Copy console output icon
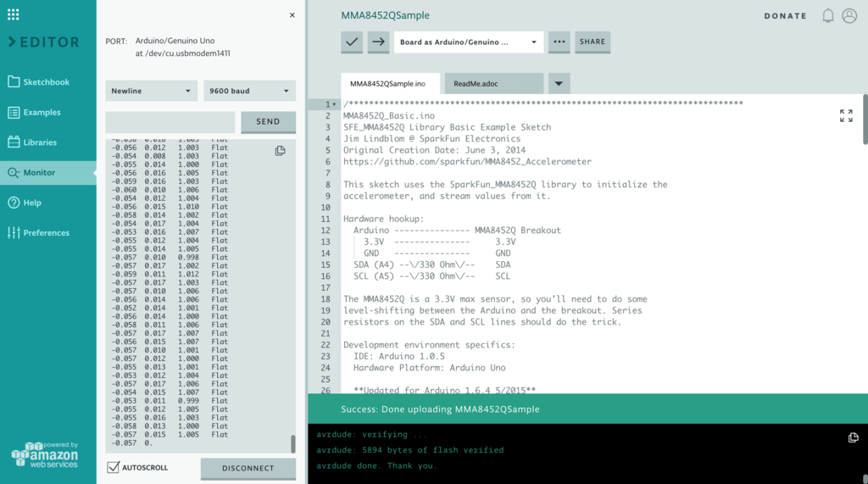The height and width of the screenshot is (484, 868). pos(853,437)
